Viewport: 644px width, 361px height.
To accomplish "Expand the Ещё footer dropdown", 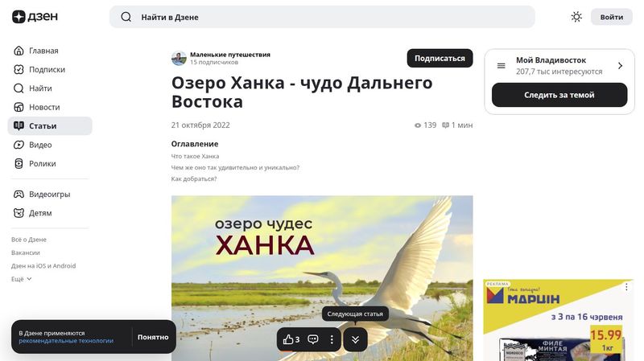I will click(x=22, y=279).
